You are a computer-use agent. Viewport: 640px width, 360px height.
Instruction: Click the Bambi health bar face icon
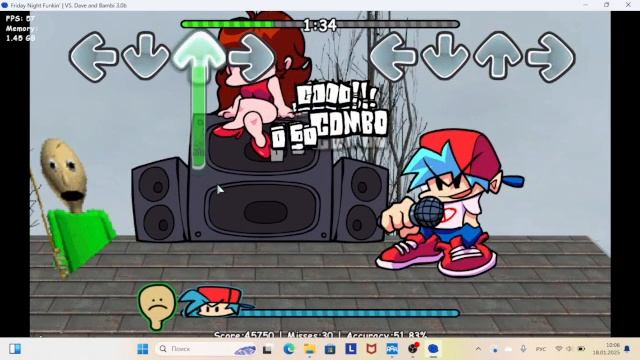point(157,306)
